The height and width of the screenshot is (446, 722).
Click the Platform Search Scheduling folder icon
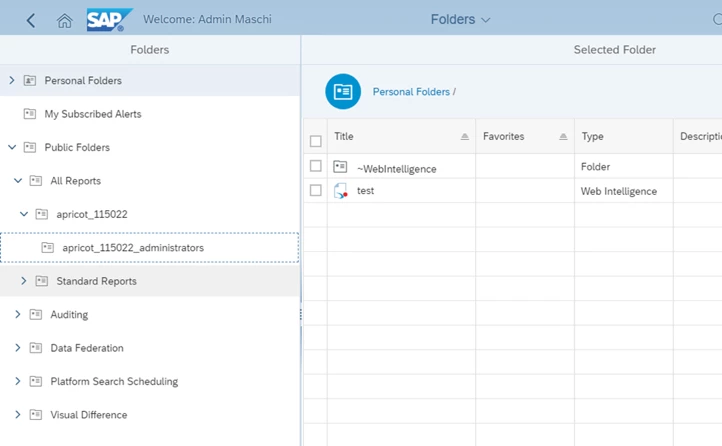pyautogui.click(x=36, y=381)
